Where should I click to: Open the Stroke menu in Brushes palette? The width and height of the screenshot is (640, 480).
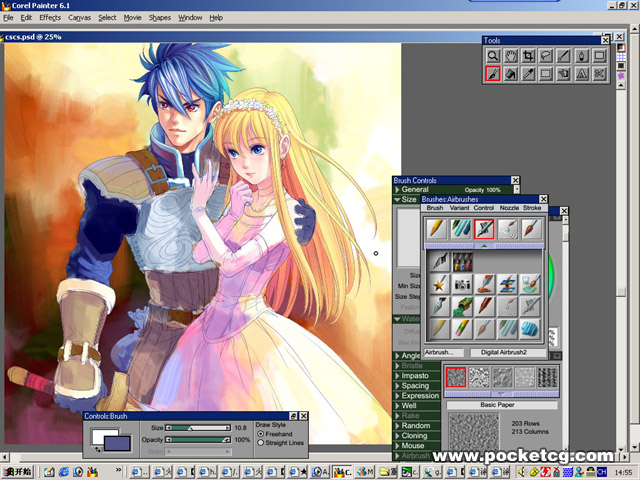click(532, 208)
